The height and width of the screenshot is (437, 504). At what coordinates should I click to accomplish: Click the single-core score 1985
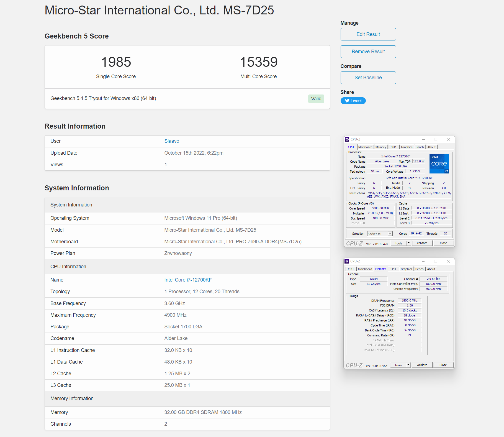click(116, 62)
